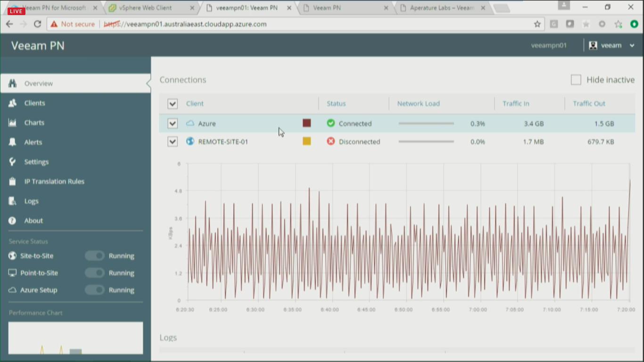644x362 pixels.
Task: Open the Logs document icon
Action: click(13, 201)
